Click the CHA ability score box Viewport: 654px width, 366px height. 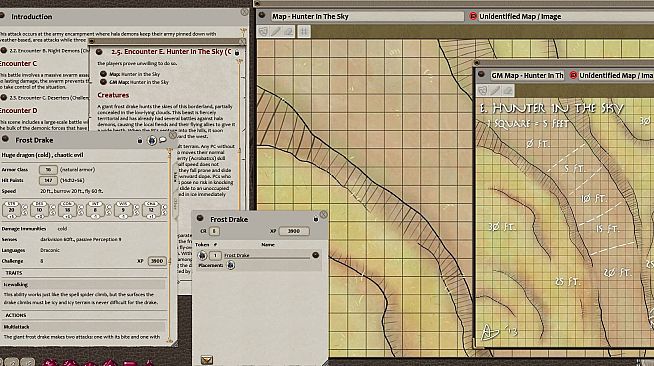151,210
